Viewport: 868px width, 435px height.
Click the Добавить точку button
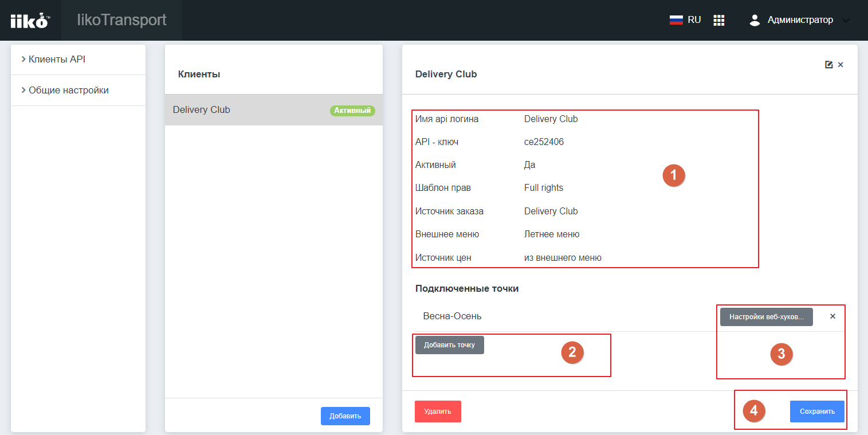(449, 345)
